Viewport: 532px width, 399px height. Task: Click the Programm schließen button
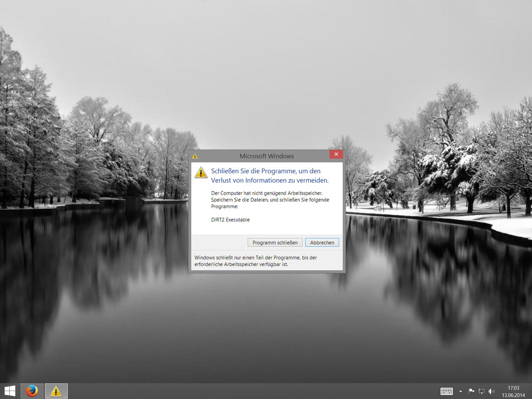coord(275,242)
